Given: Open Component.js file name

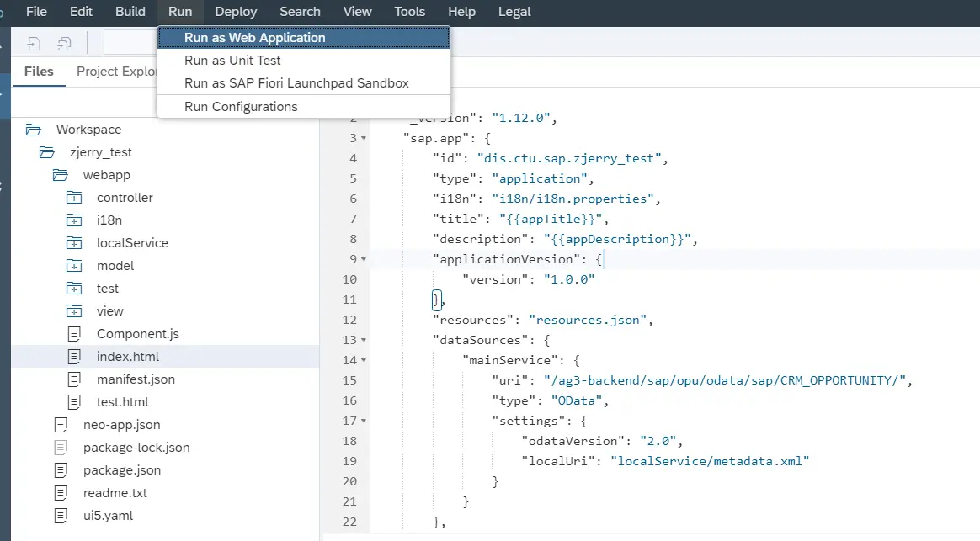Looking at the screenshot, I should pyautogui.click(x=137, y=334).
